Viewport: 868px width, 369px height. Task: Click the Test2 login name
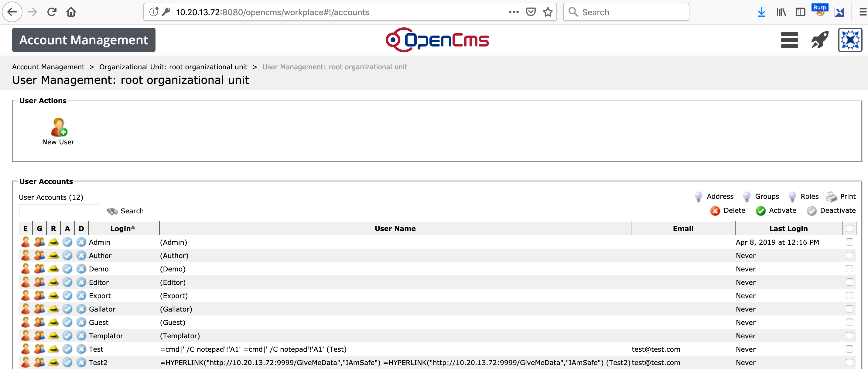[x=98, y=363]
